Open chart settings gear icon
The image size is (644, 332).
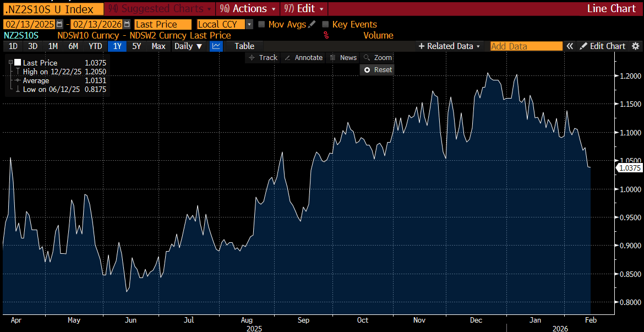(x=636, y=46)
